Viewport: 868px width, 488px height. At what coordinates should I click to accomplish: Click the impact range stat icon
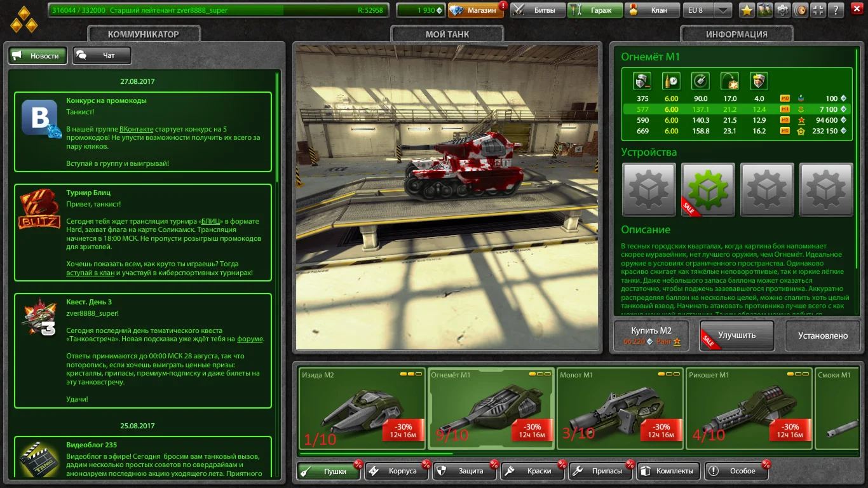tap(729, 81)
